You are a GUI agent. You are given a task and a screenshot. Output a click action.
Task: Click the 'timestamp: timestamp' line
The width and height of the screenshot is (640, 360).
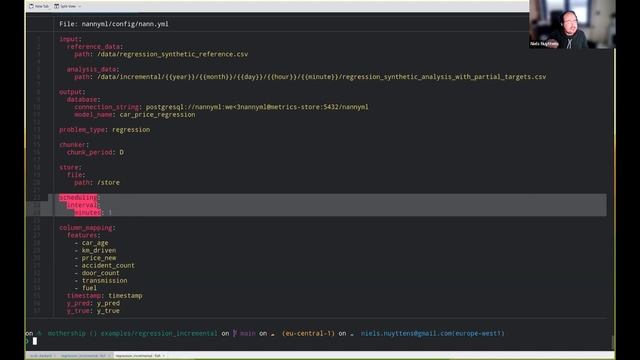click(x=104, y=296)
